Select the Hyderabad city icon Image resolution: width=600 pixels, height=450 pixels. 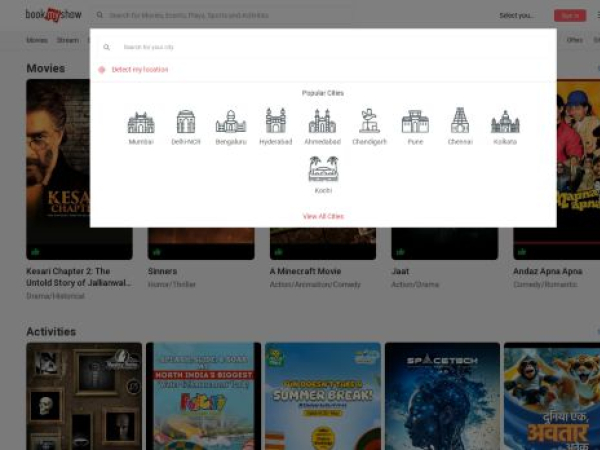[276, 121]
